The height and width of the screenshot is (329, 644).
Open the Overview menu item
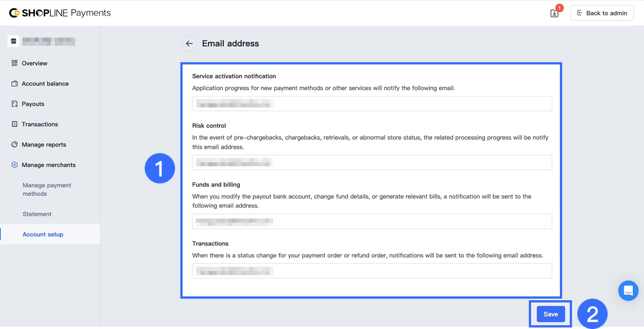(34, 63)
